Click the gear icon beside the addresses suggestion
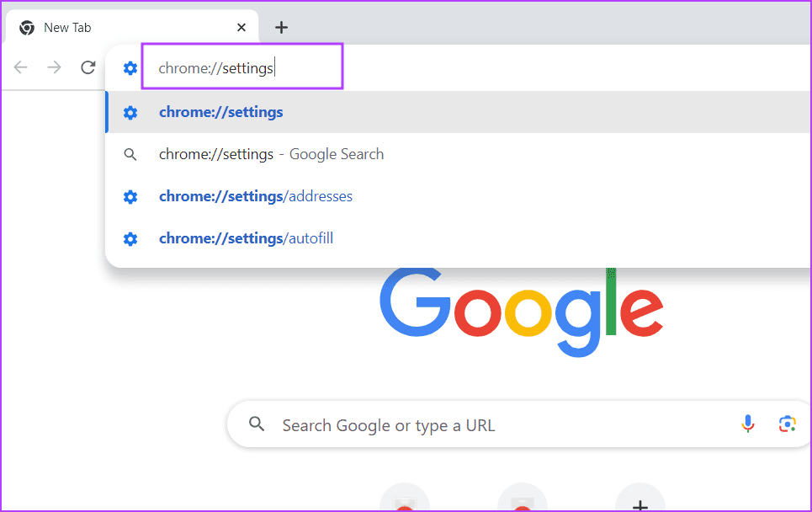 [130, 196]
